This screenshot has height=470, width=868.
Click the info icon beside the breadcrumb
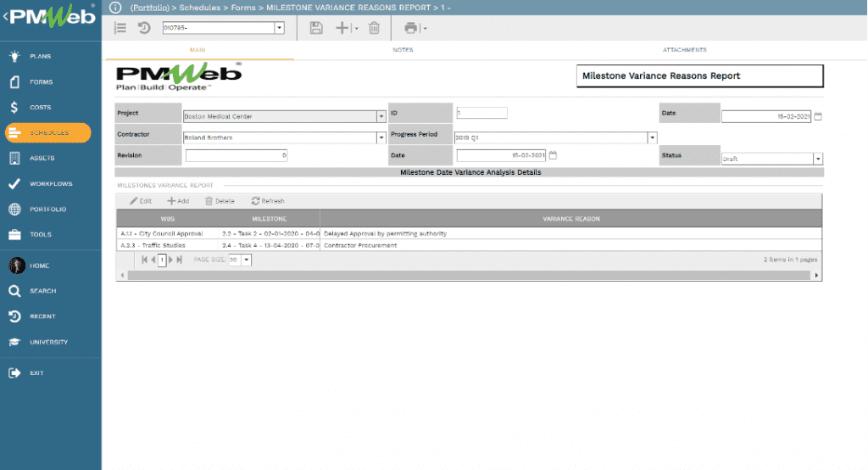[115, 7]
